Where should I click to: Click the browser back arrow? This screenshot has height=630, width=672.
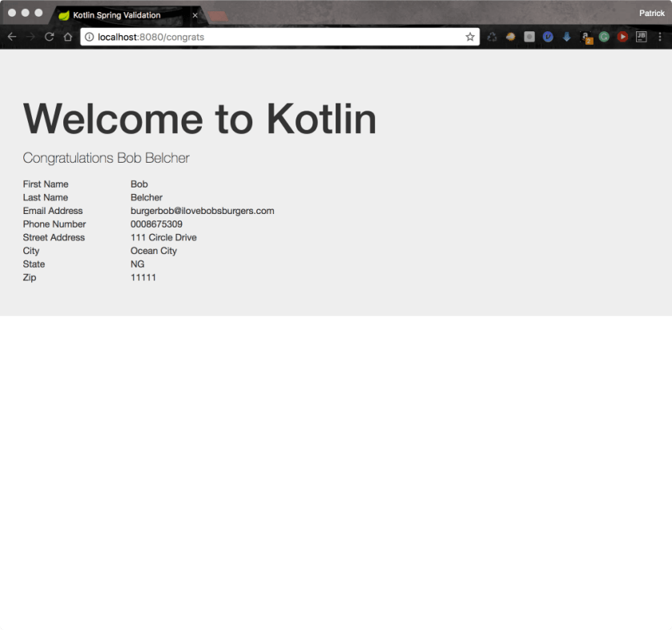(x=11, y=37)
